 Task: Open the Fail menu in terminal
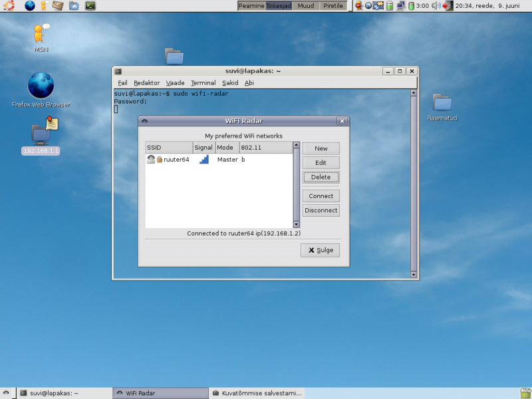122,82
